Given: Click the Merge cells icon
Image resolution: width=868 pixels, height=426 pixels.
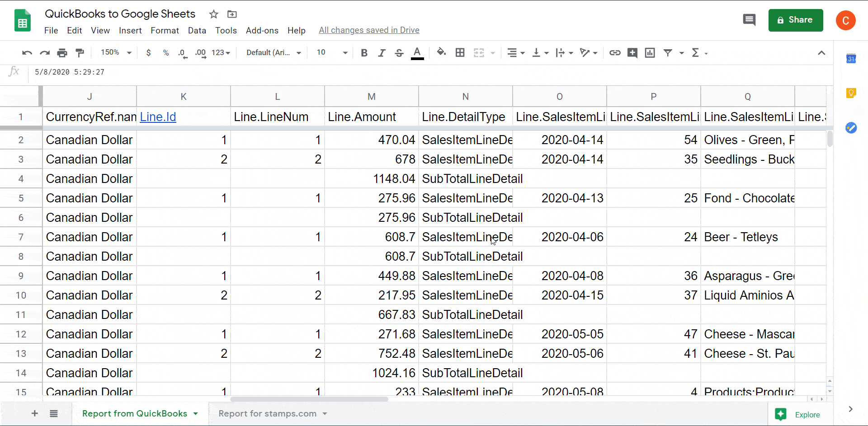Looking at the screenshot, I should click(x=479, y=53).
